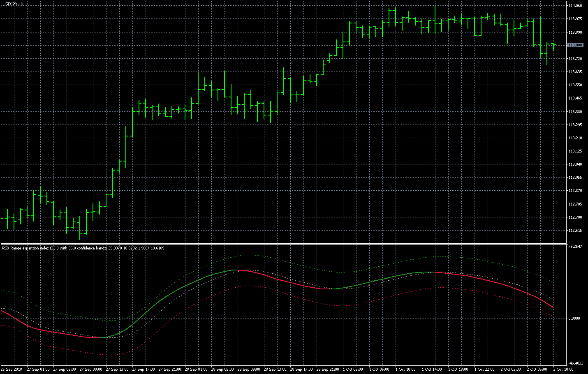
Task: Click the current price tag 113.808
Action: tap(575, 45)
